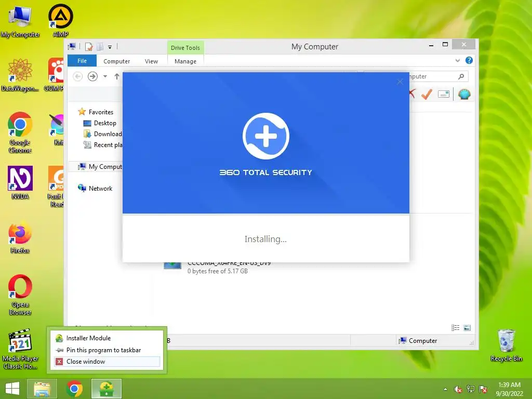Image resolution: width=532 pixels, height=399 pixels.
Task: Open the My Computer desktop icon
Action: (x=20, y=21)
